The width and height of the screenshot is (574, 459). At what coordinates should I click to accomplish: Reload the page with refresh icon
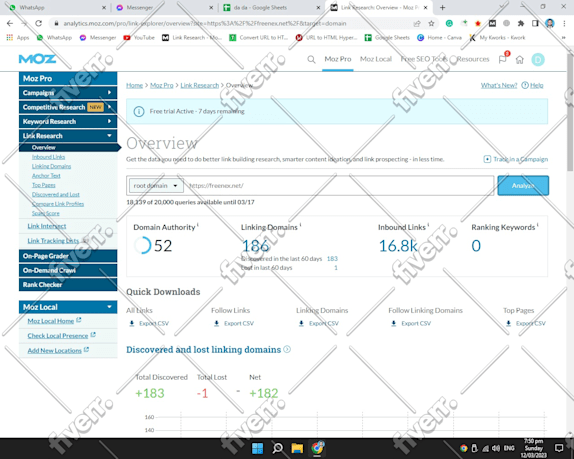[38, 23]
